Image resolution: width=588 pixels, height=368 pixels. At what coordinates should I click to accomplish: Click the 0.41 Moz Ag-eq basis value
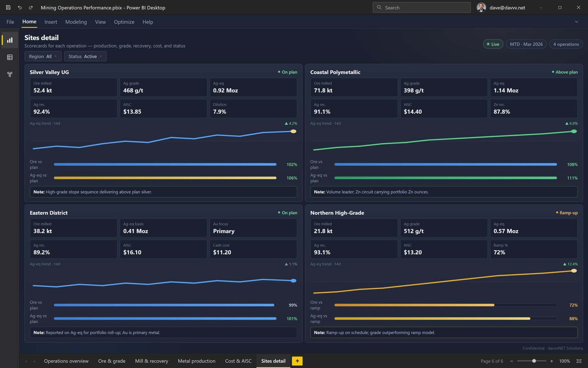click(136, 231)
